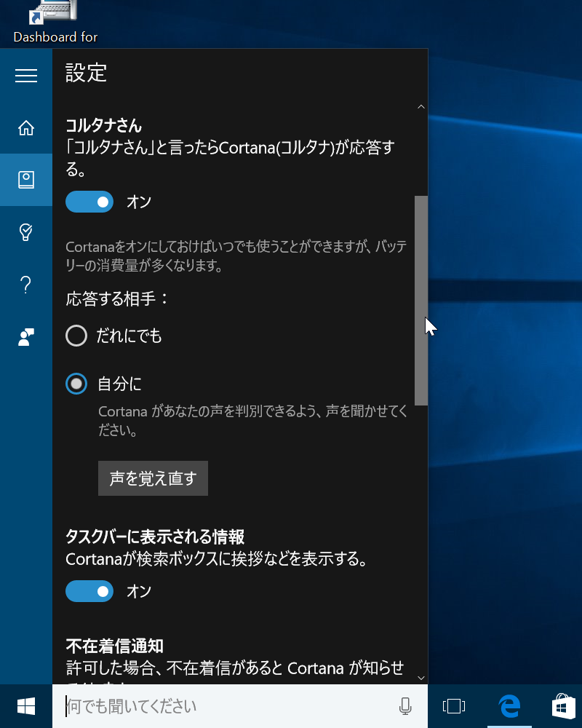Screen dimensions: 582x728
Task: Open the hamburger menu in Cortana
Action: [x=26, y=75]
